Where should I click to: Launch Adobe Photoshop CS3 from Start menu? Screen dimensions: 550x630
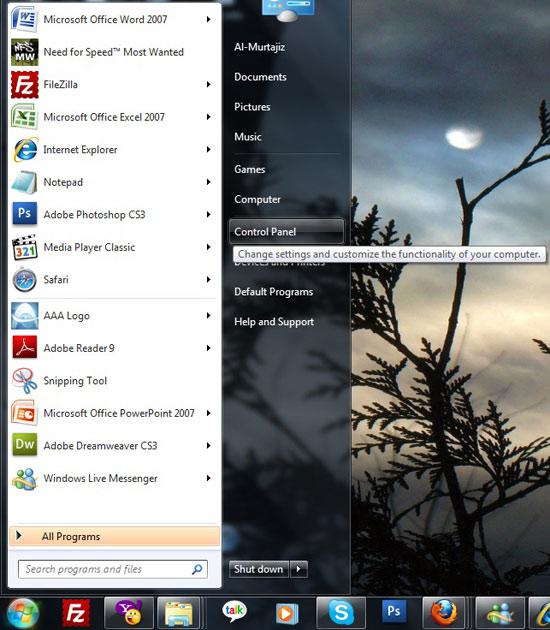(x=25, y=214)
